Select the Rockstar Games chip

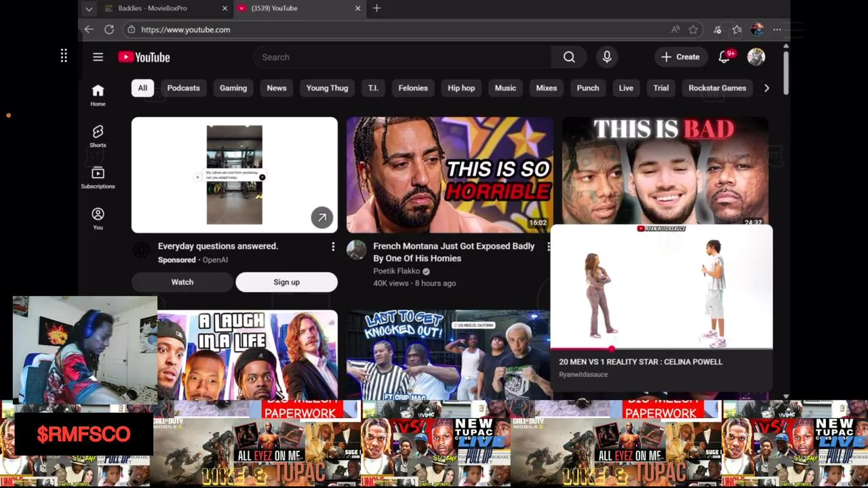tap(717, 88)
